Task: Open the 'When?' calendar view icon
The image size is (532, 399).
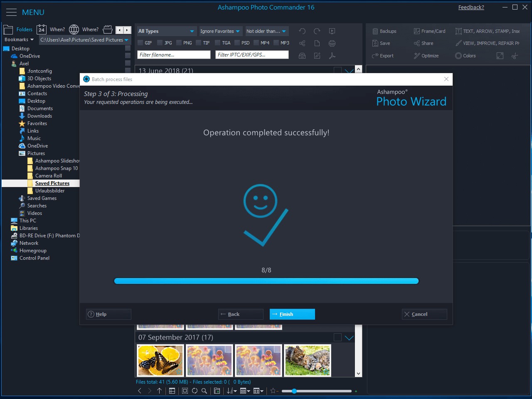Action: (x=42, y=30)
